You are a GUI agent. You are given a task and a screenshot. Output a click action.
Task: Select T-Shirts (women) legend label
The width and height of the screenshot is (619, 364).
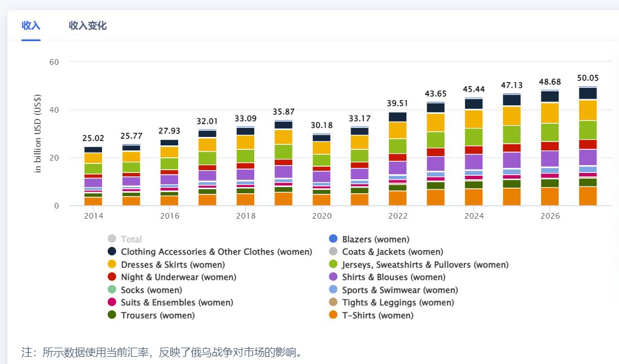(377, 316)
